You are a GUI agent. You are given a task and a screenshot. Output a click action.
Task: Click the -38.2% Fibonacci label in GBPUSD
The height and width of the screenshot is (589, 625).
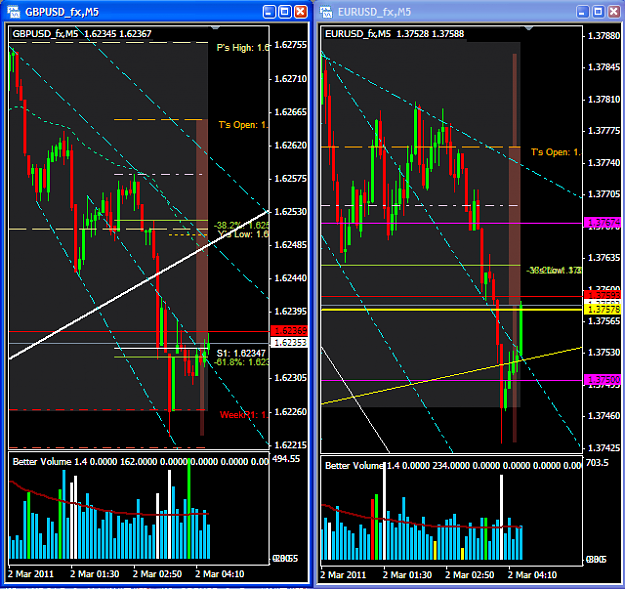tap(242, 225)
